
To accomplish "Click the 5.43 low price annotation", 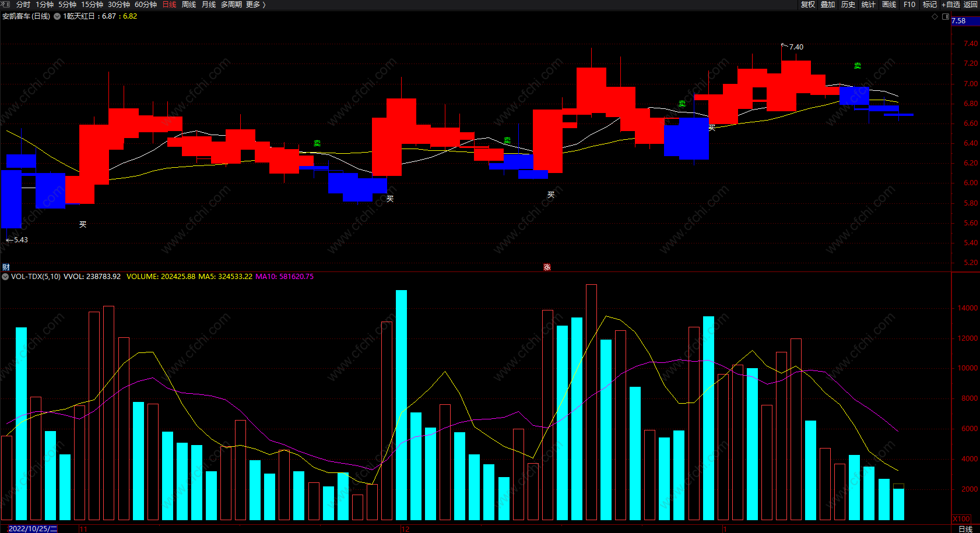I will 21,240.
